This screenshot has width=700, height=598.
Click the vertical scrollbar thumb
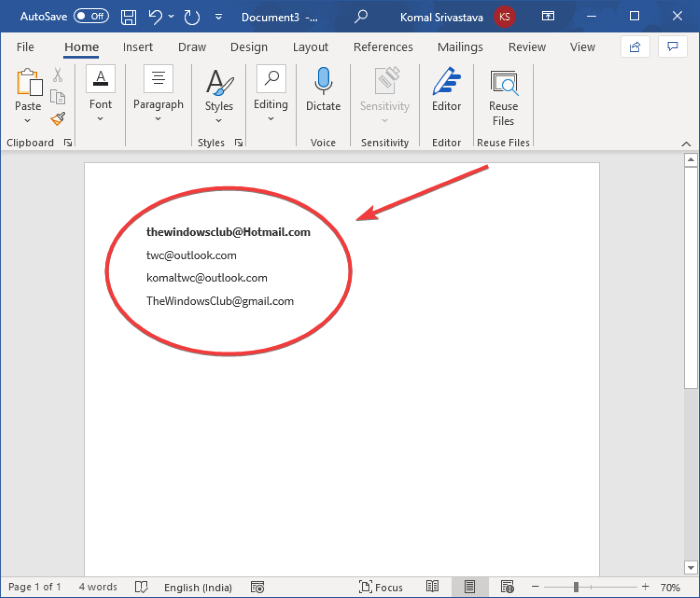pyautogui.click(x=691, y=278)
